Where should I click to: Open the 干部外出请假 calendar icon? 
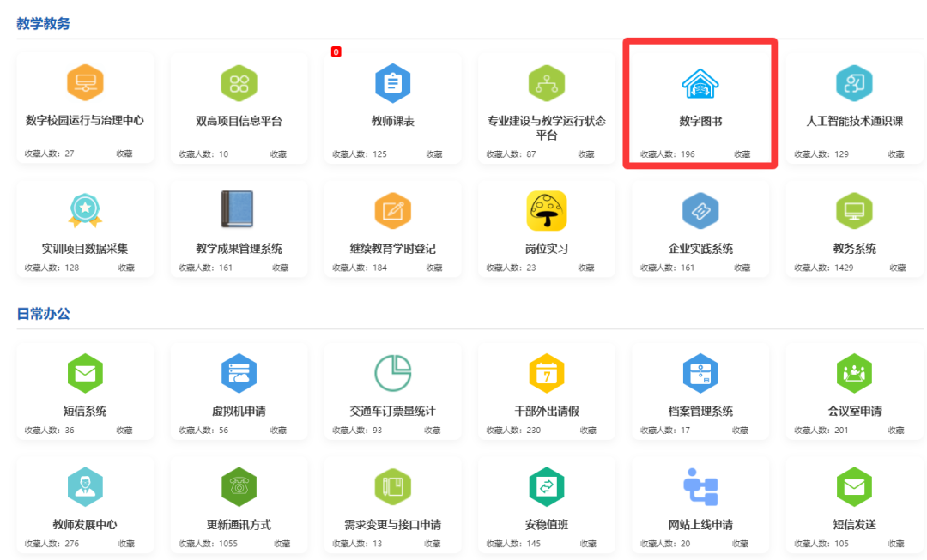[547, 373]
